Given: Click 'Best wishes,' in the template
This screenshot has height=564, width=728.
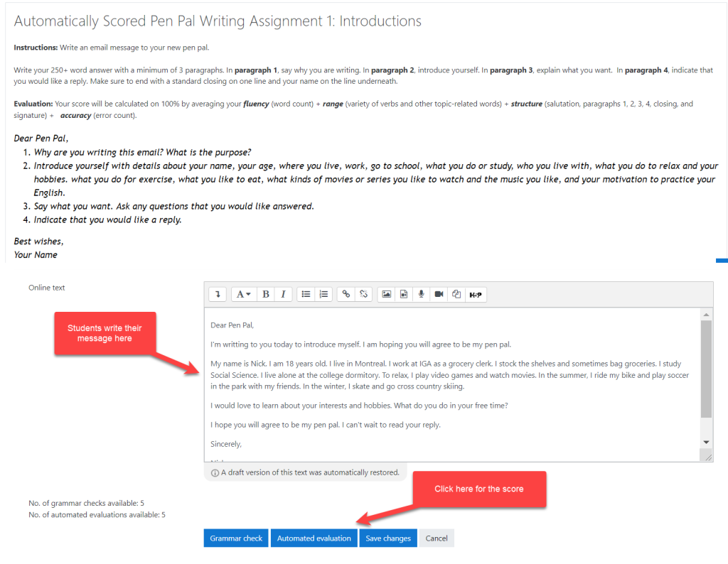Looking at the screenshot, I should click(38, 242).
